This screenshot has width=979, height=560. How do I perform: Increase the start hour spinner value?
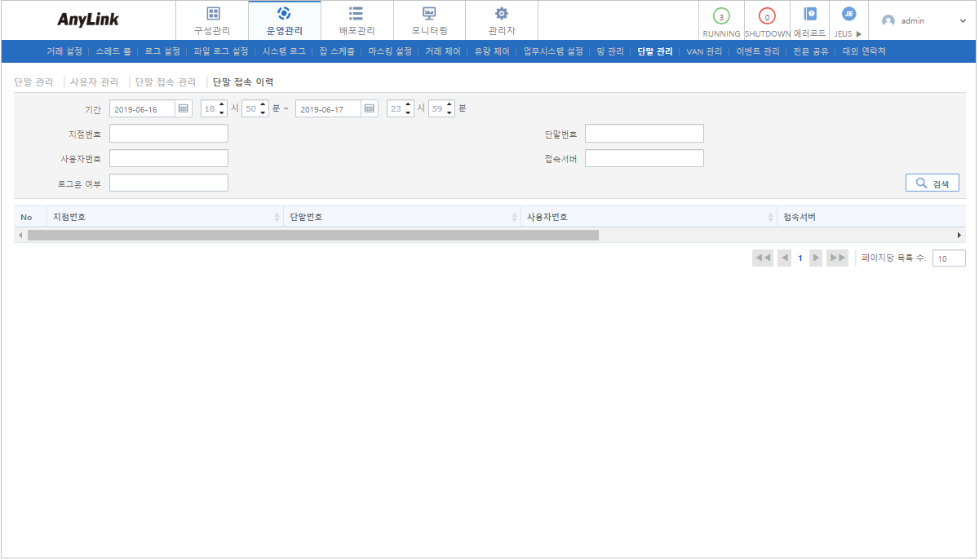coord(222,104)
